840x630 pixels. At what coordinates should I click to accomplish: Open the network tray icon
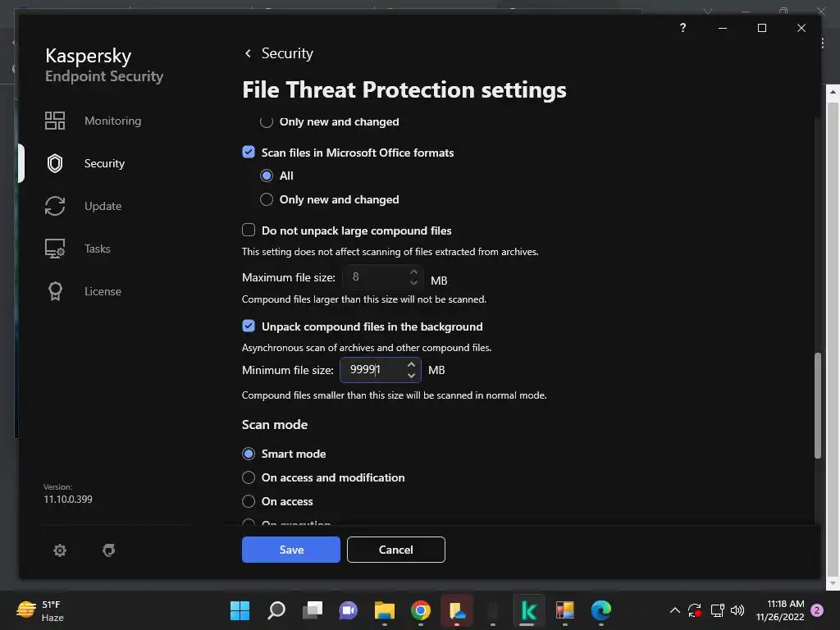click(x=717, y=610)
